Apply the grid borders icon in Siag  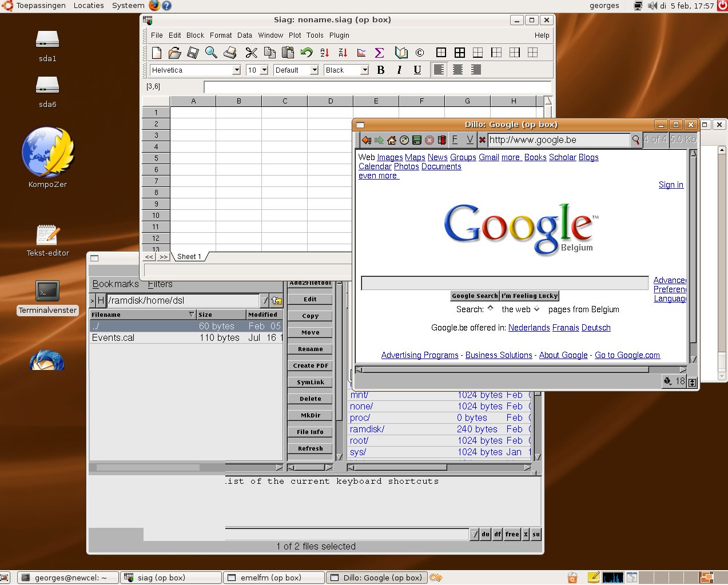460,53
